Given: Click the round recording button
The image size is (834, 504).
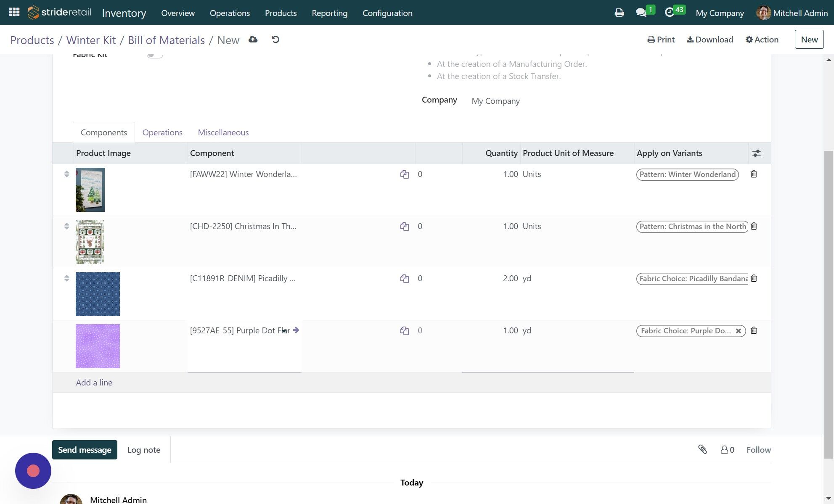Looking at the screenshot, I should click(x=33, y=471).
